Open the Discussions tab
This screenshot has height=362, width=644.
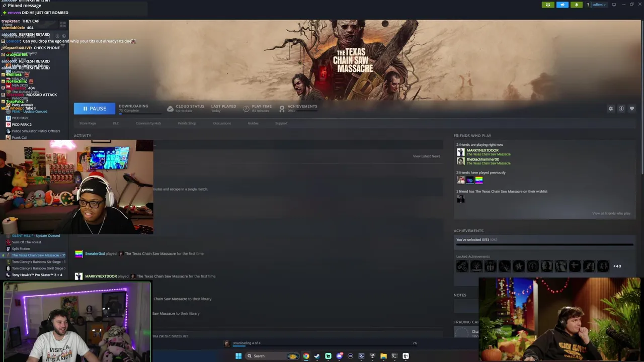222,123
